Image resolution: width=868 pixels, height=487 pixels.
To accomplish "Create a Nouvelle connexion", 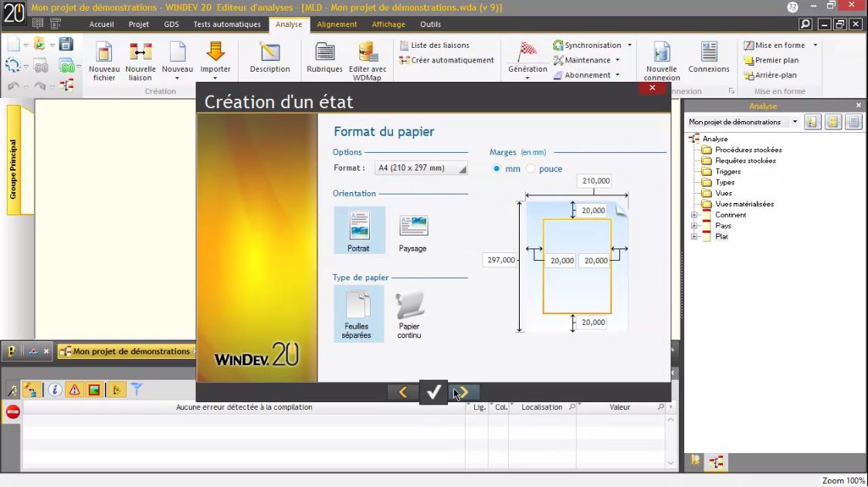I will 662,61.
